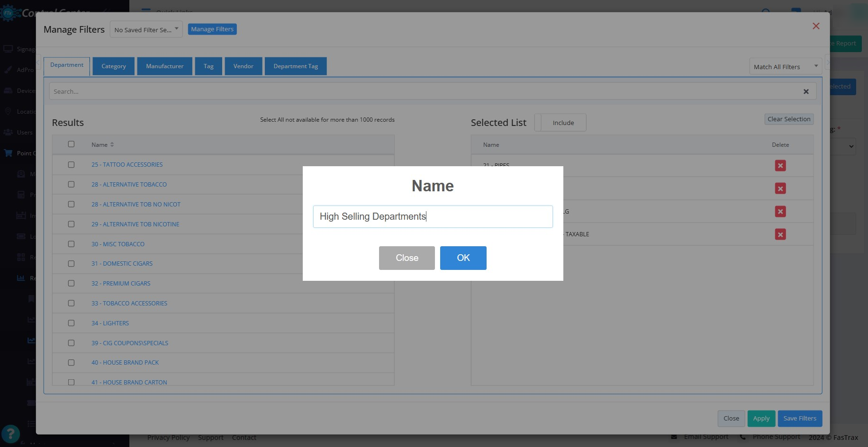Image resolution: width=868 pixels, height=447 pixels.
Task: Check the 25 - TATTOO ACCESSORIES checkbox
Action: click(x=71, y=165)
